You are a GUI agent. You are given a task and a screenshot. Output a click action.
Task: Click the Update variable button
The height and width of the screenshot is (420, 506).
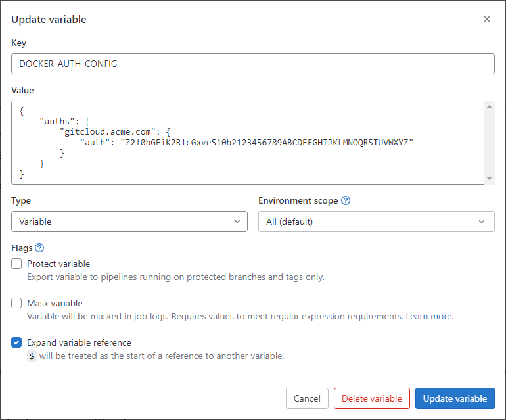pos(455,398)
